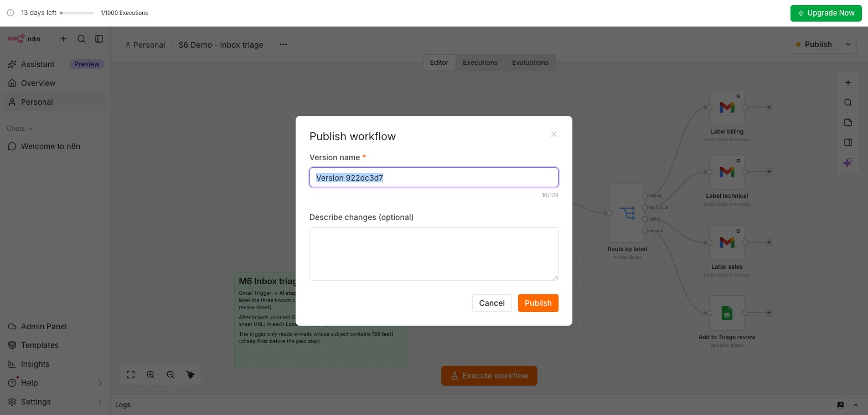
Task: Open Templates in the sidebar
Action: pyautogui.click(x=55, y=345)
